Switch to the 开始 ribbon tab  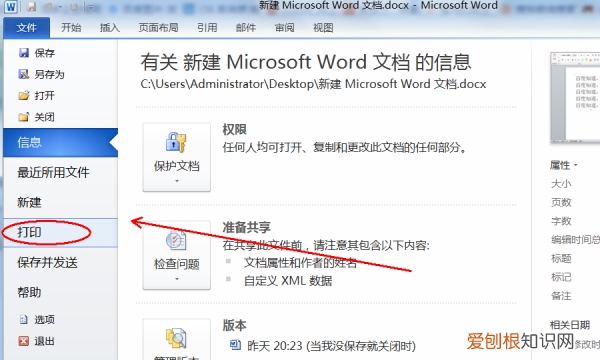coord(71,28)
